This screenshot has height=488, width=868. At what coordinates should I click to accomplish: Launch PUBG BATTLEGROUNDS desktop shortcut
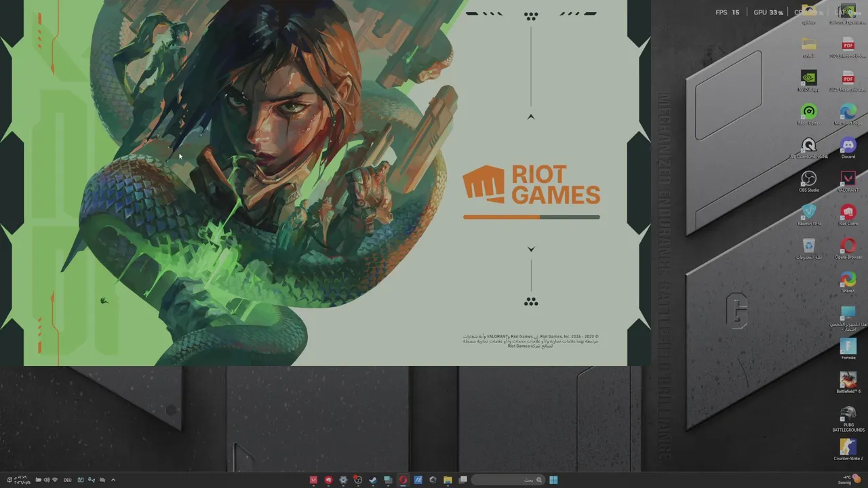click(x=848, y=419)
